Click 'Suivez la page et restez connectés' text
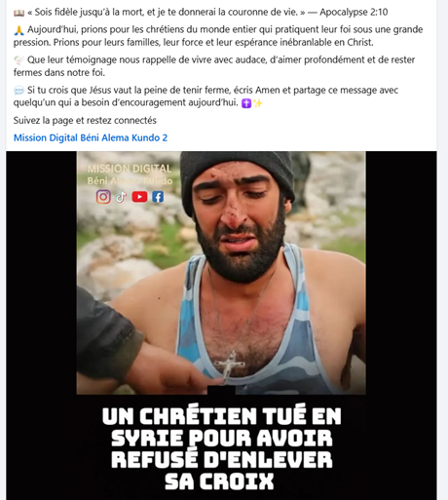 tap(85, 121)
